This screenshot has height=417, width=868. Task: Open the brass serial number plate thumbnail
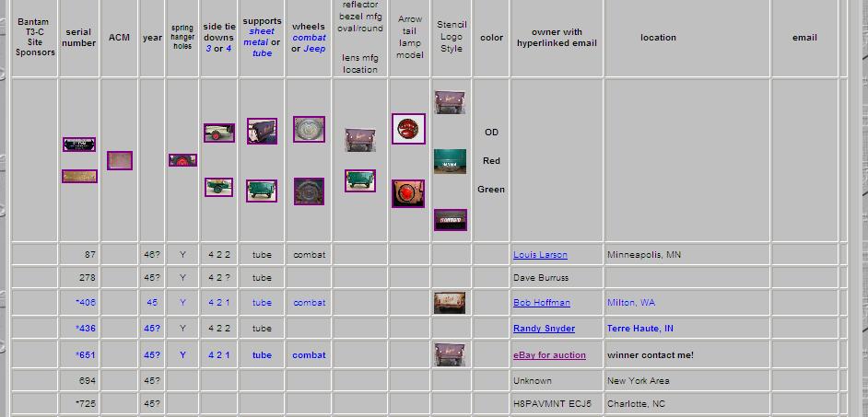pyautogui.click(x=79, y=176)
